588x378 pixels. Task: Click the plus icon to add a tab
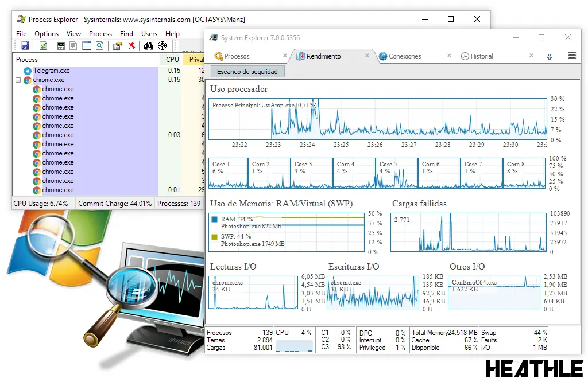(x=550, y=57)
